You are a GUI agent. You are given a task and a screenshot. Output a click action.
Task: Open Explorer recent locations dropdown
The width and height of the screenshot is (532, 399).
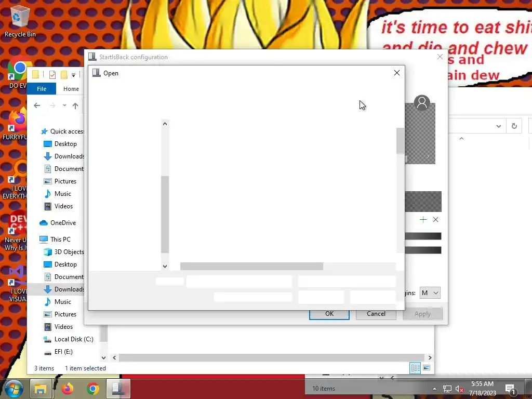tap(64, 105)
